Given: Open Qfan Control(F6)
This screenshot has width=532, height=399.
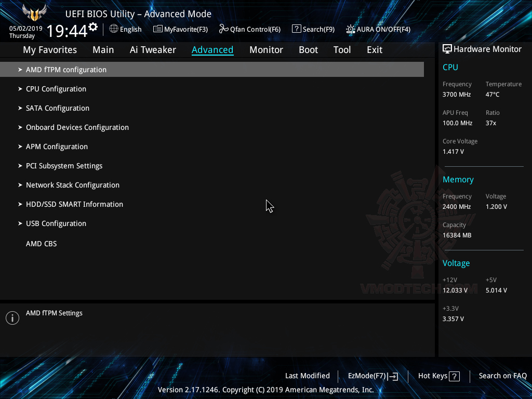Looking at the screenshot, I should pyautogui.click(x=250, y=29).
